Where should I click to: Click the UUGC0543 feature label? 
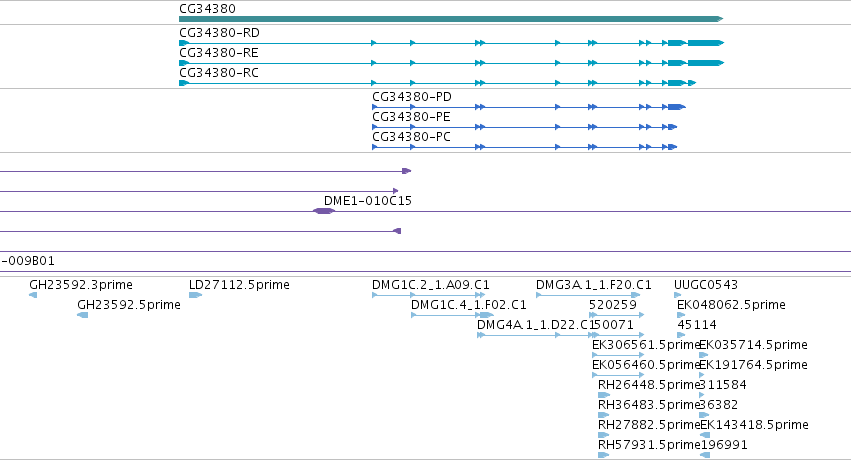(x=706, y=285)
